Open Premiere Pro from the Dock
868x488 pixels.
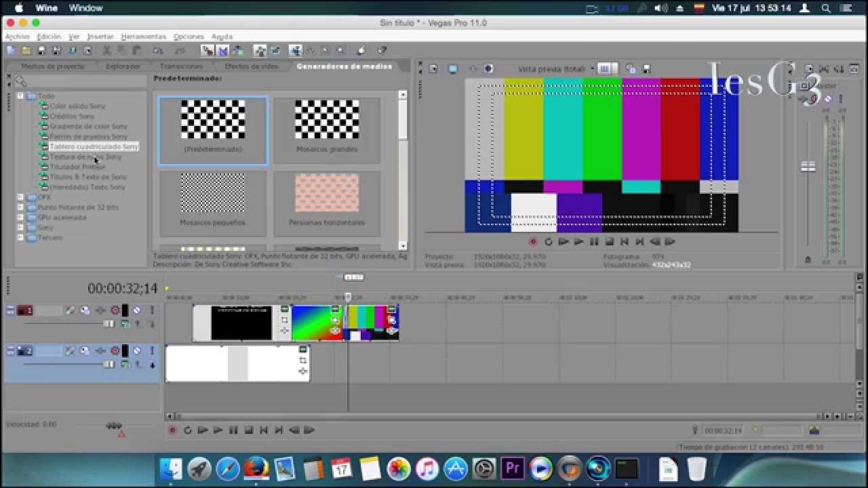click(x=513, y=468)
